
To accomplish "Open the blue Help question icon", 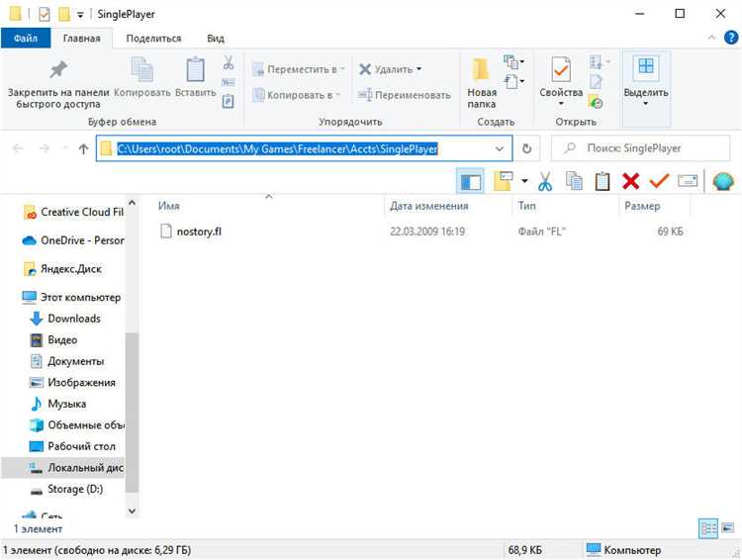I will 731,38.
